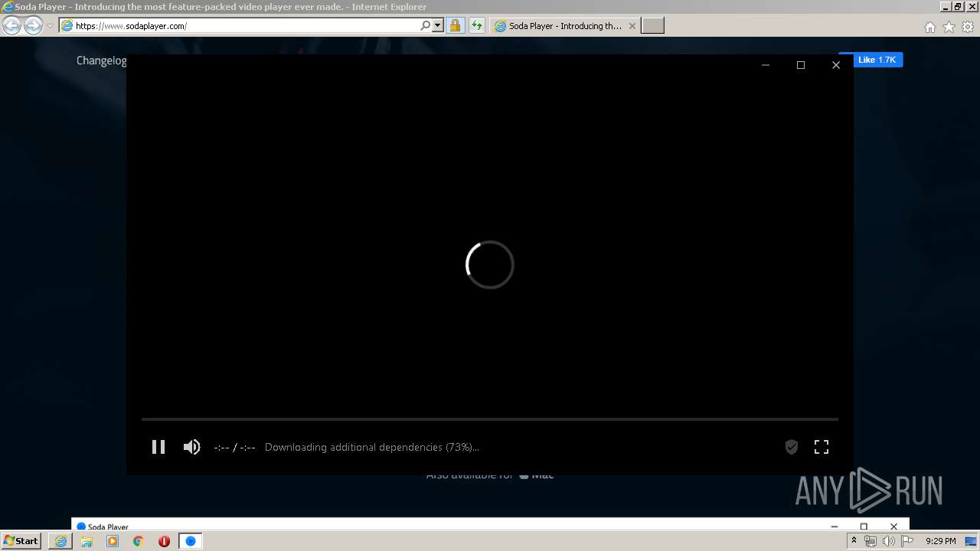Search via the address bar magnifier
This screenshot has width=980, height=551.
426,26
